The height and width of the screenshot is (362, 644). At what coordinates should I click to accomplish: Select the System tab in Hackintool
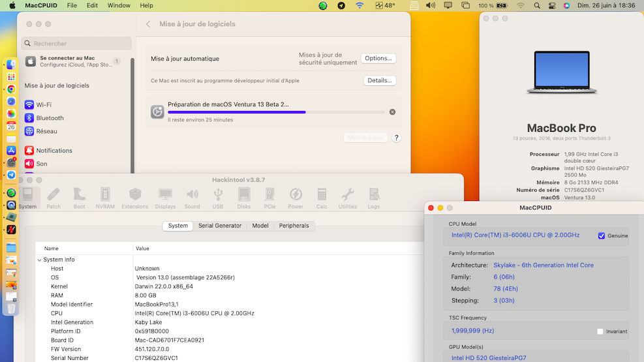[178, 226]
